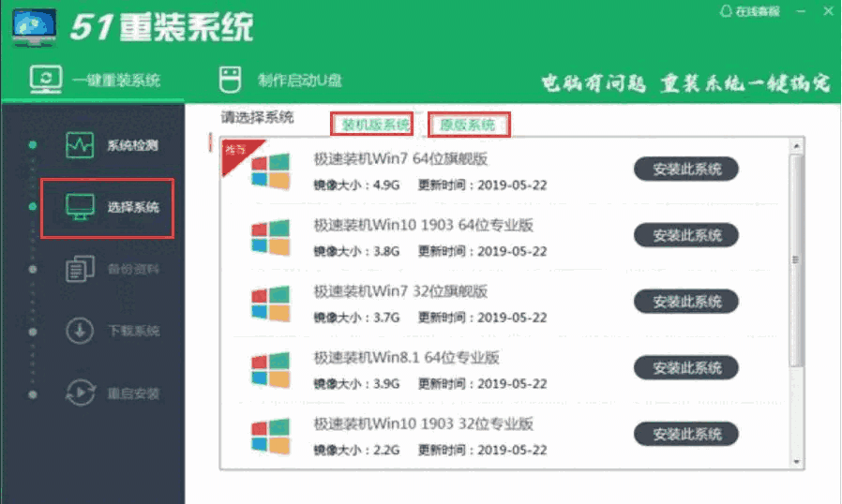The image size is (842, 504).
Task: Open the 制作启动U盘 tab
Action: click(x=280, y=81)
